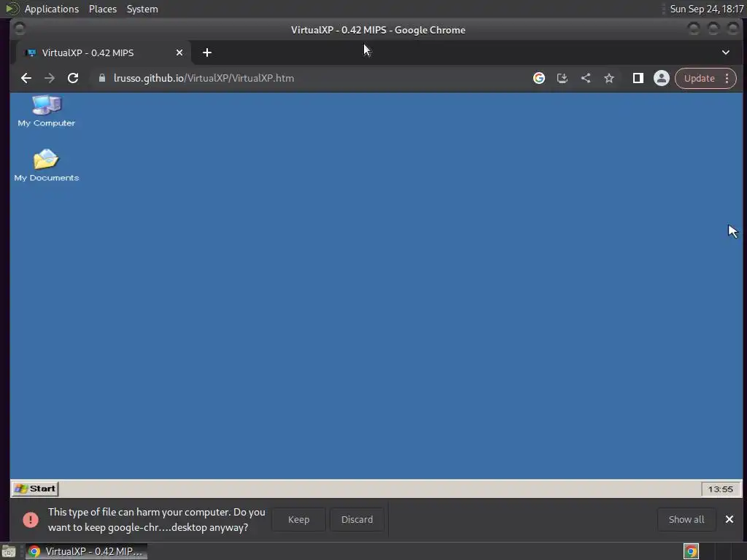Close the VirtualXP tab
Image resolution: width=747 pixels, height=560 pixels.
click(x=179, y=52)
